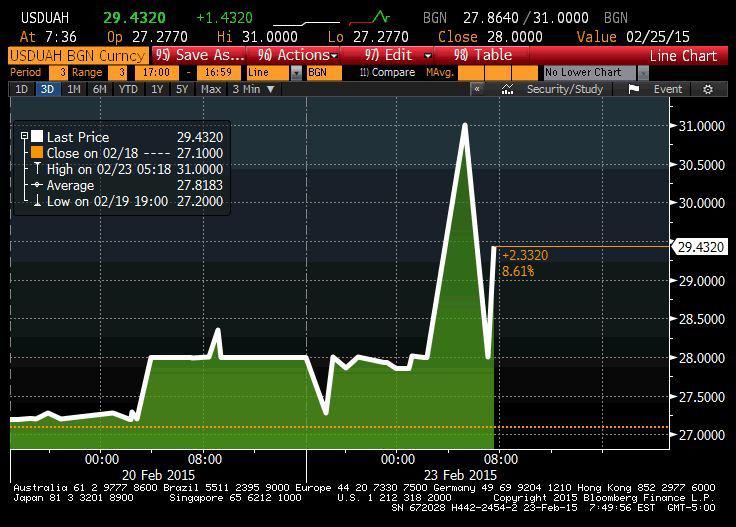Click the white Last Price color swatch
This screenshot has width=736, height=527.
pyautogui.click(x=37, y=137)
